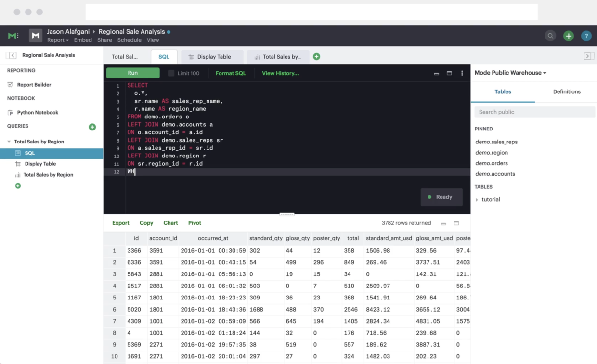The image size is (597, 364).
Task: Click the Display Table icon in sidebar
Action: 18,164
